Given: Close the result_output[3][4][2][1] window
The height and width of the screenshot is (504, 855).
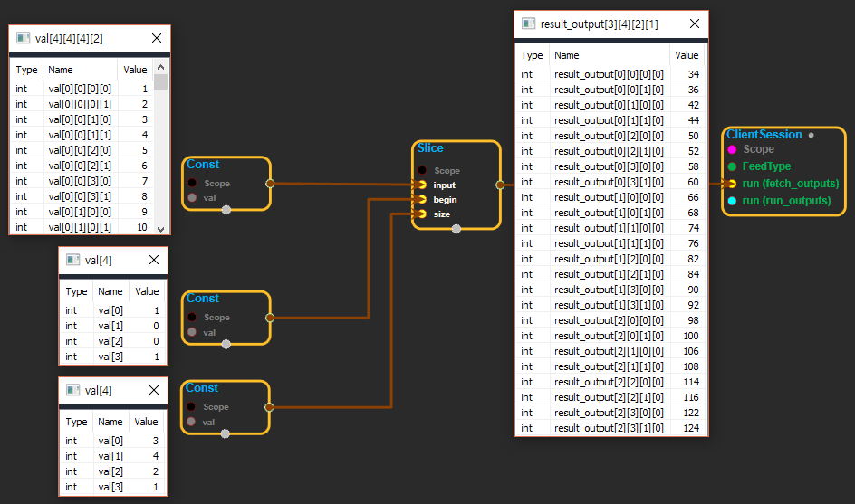Looking at the screenshot, I should point(694,24).
